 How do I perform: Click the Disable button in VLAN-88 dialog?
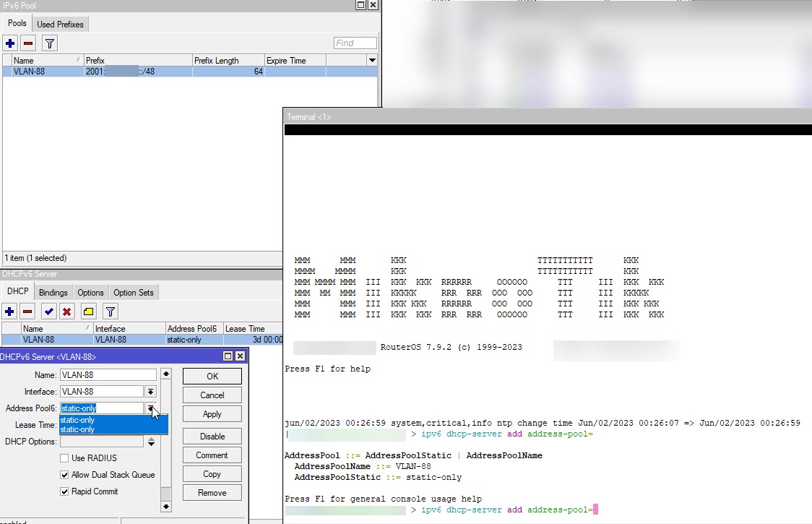[x=212, y=437]
